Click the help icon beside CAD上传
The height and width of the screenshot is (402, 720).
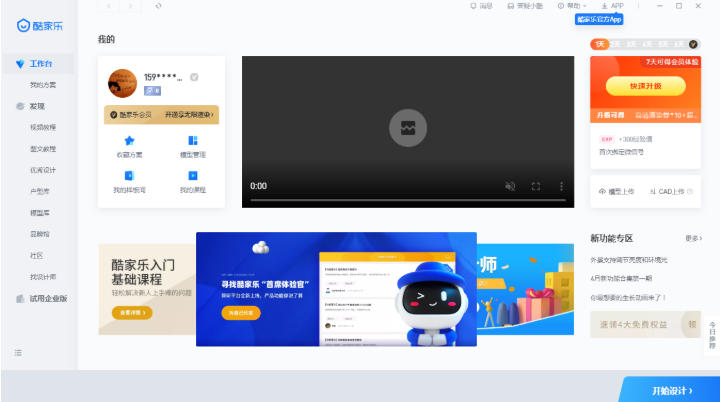tap(690, 192)
